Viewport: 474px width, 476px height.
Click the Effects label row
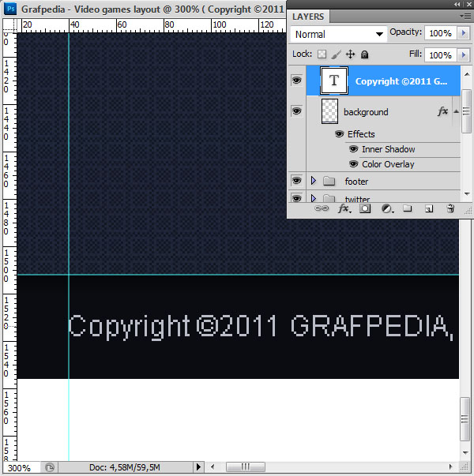[361, 134]
